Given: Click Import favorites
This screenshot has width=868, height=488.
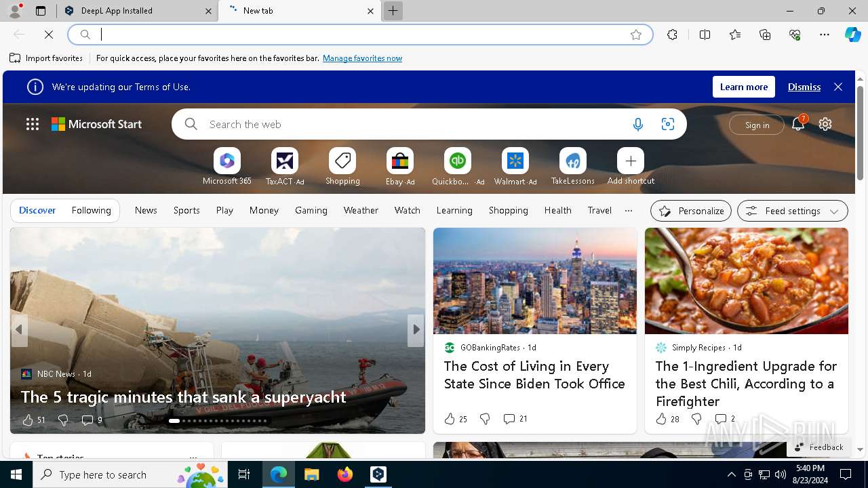Looking at the screenshot, I should coord(46,58).
